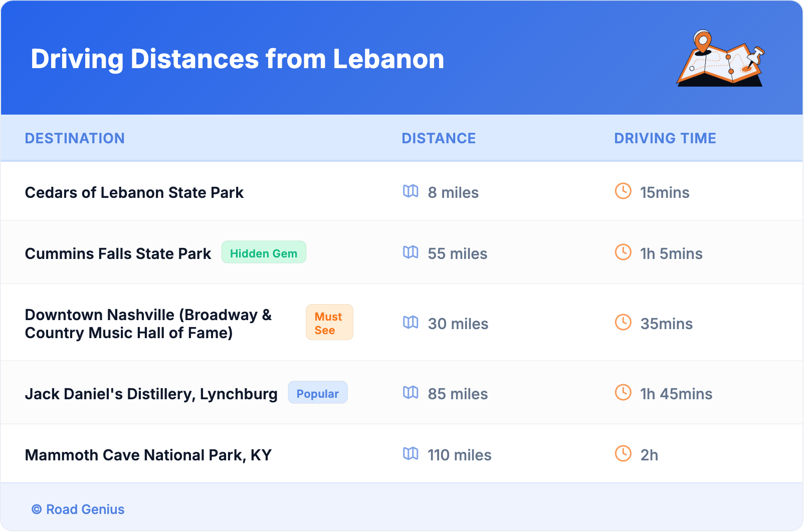Click the map icon beside 8 miles
Screen dimensions: 804x532
click(x=411, y=191)
